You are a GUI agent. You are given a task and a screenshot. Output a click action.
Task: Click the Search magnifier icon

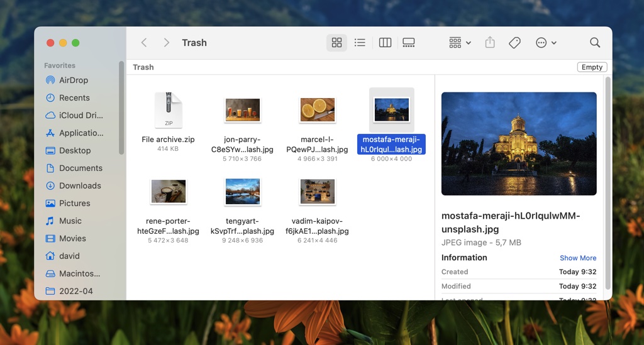[595, 43]
